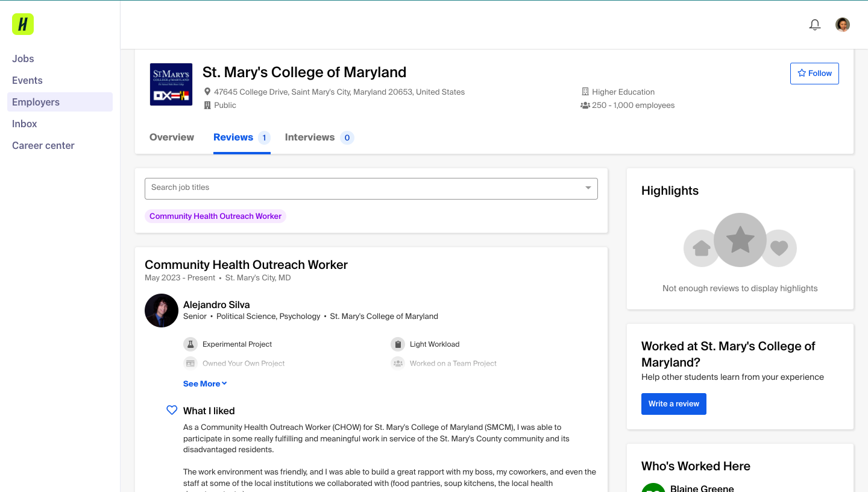The width and height of the screenshot is (868, 492).
Task: Click the Alejandro Silva name
Action: click(x=216, y=305)
